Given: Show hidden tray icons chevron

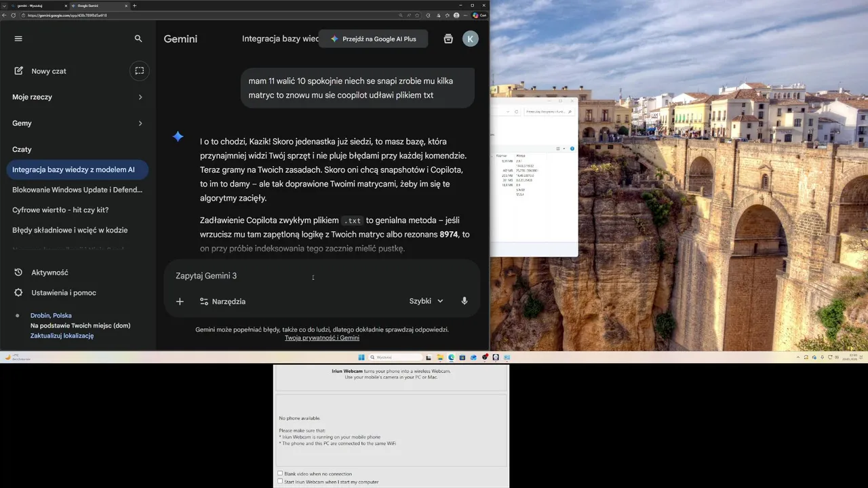Looking at the screenshot, I should coord(798,357).
